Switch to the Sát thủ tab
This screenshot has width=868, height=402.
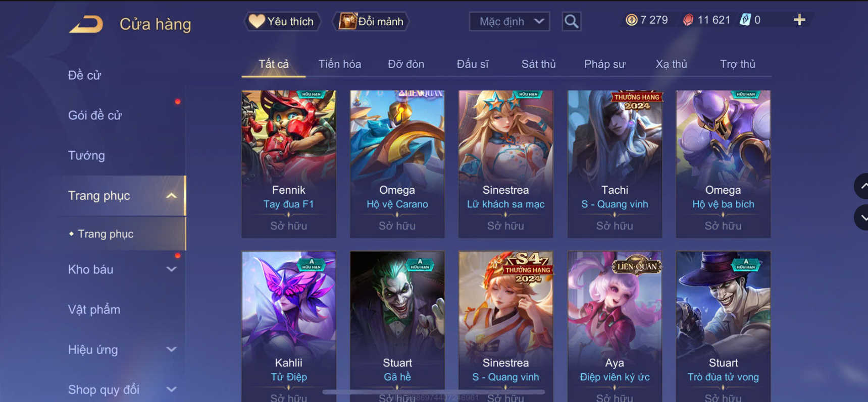[538, 64]
